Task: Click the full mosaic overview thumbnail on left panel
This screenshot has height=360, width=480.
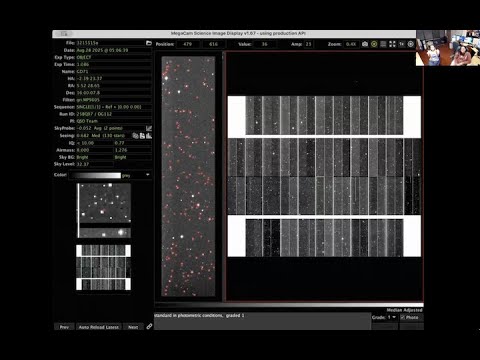Action: (x=103, y=268)
